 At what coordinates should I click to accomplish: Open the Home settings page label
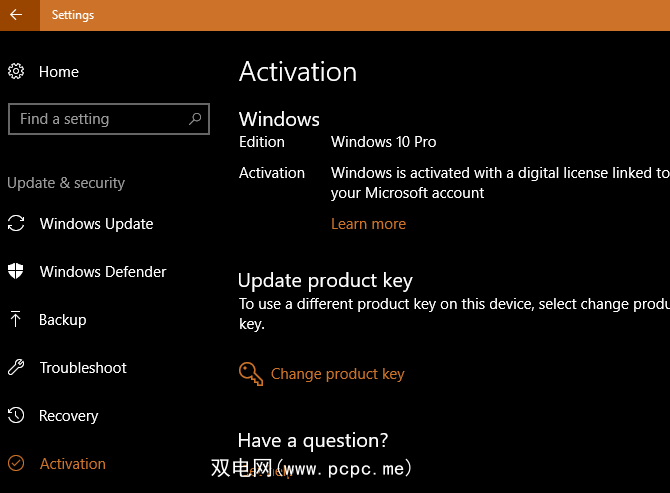59,72
